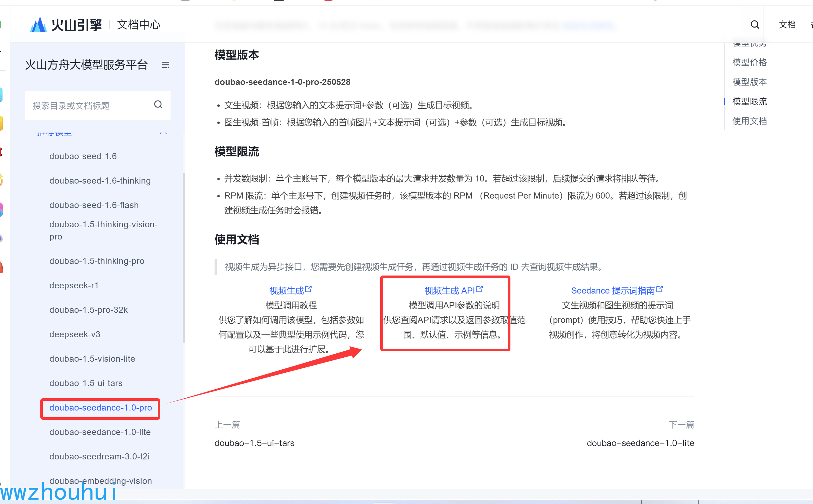Select doubao-seed-1.6 in the sidebar
Image resolution: width=813 pixels, height=504 pixels.
coord(83,156)
